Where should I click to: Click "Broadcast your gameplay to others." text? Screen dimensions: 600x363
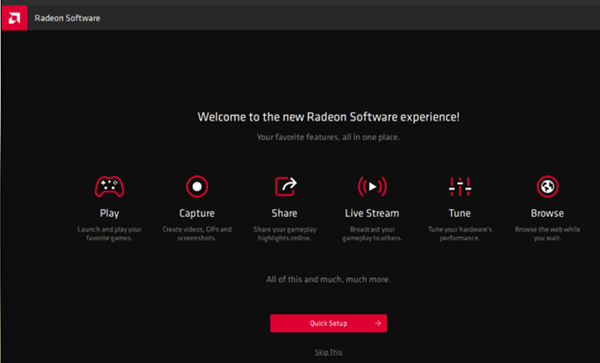click(372, 234)
